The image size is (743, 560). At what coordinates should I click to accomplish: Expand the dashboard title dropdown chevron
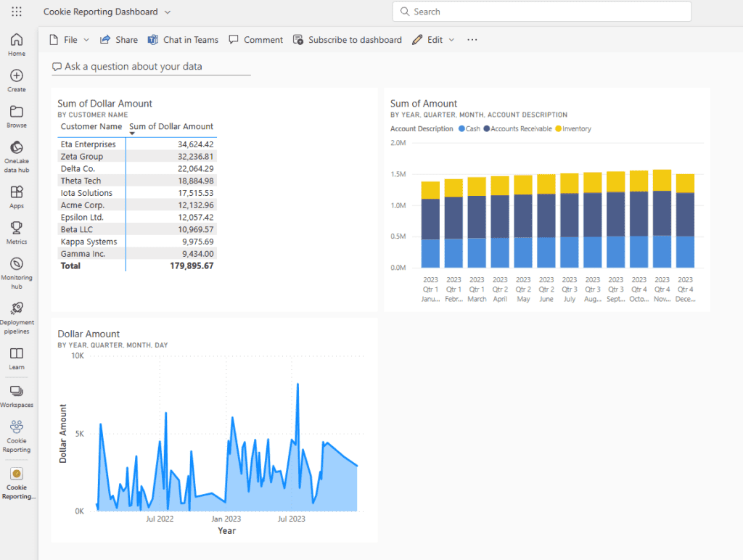click(x=168, y=12)
